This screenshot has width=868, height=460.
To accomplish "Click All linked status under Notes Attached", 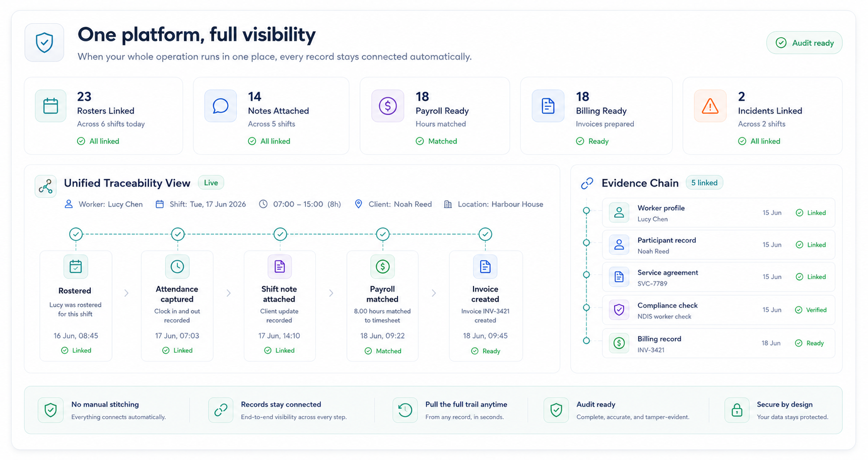I will pos(269,141).
